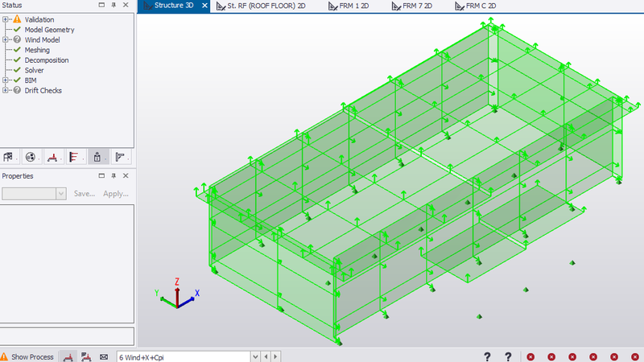
Task: Click the green check beside Meshing
Action: pos(17,50)
